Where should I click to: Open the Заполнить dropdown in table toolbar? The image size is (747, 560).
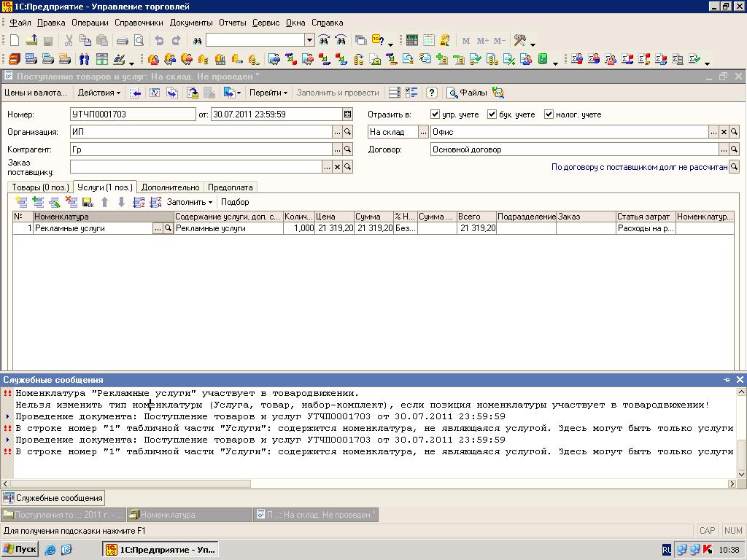click(189, 202)
